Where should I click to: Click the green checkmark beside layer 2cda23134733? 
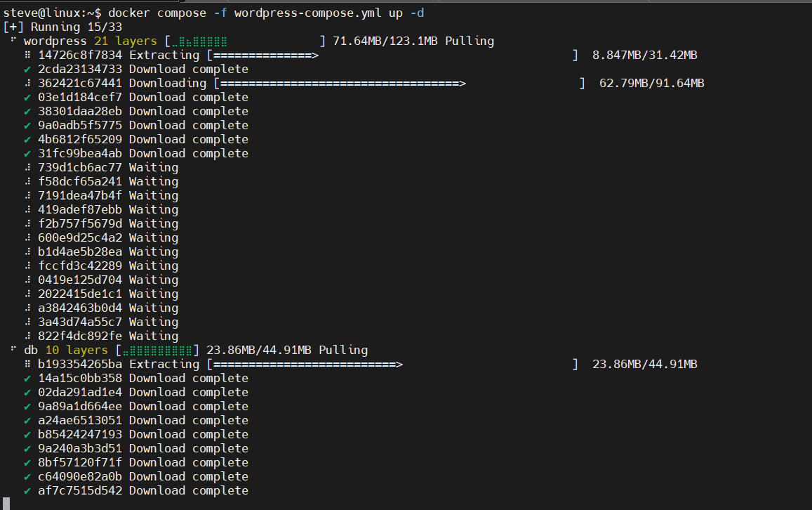[27, 69]
